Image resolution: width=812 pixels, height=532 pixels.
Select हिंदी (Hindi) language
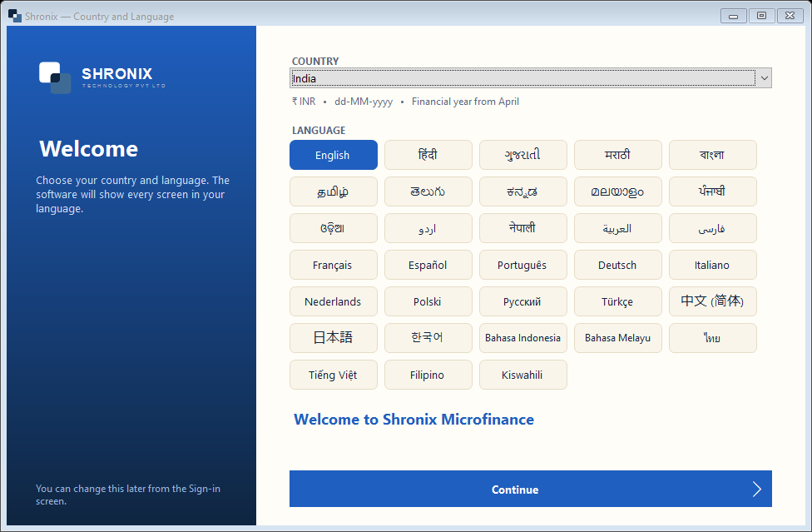428,155
